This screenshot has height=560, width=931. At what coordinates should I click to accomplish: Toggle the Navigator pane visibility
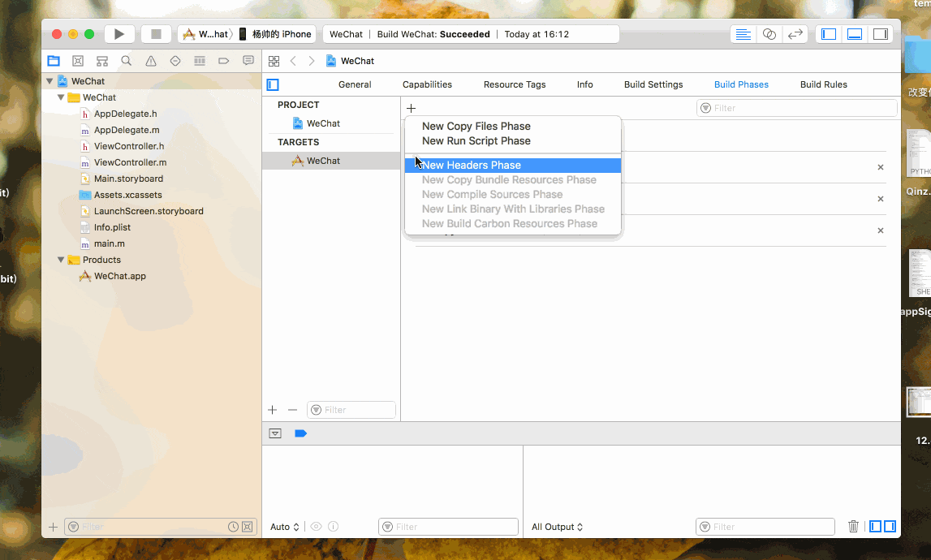click(829, 34)
